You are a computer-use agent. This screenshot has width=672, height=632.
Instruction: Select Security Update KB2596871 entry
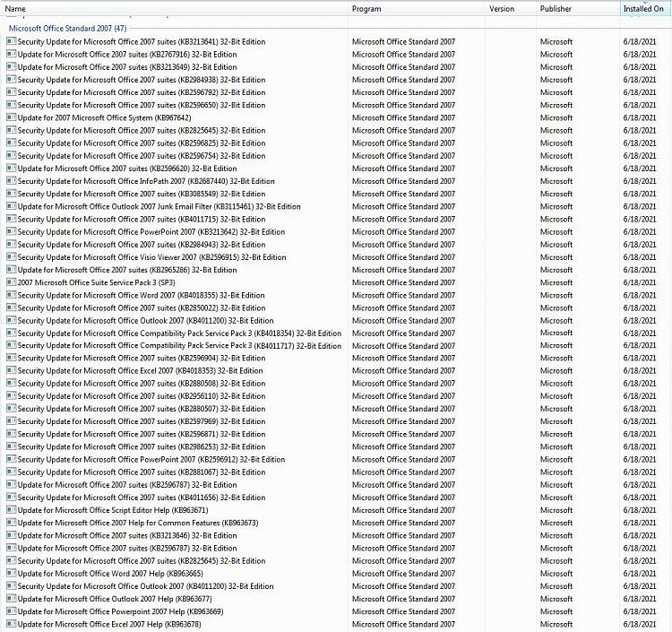(142, 434)
